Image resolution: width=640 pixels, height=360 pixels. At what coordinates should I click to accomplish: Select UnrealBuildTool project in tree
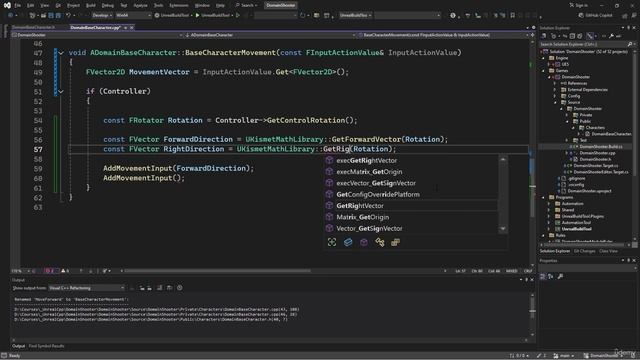pos(576,229)
